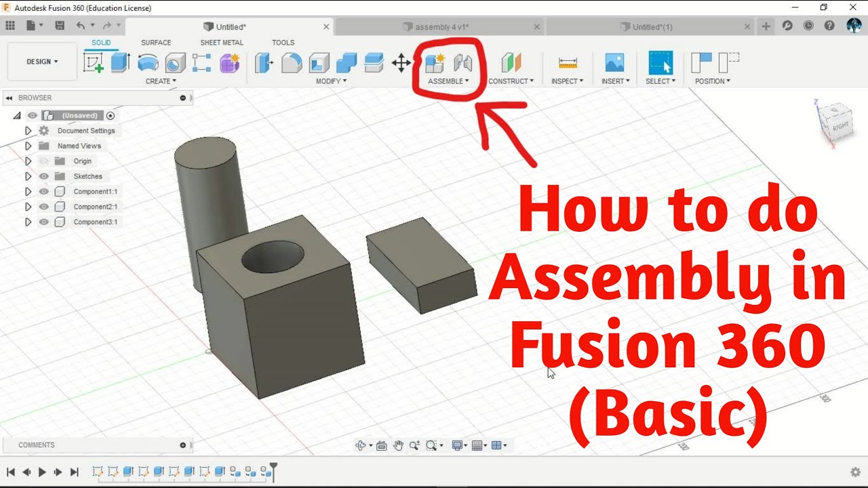868x488 pixels.
Task: Toggle visibility of Component2:1
Action: (x=44, y=207)
